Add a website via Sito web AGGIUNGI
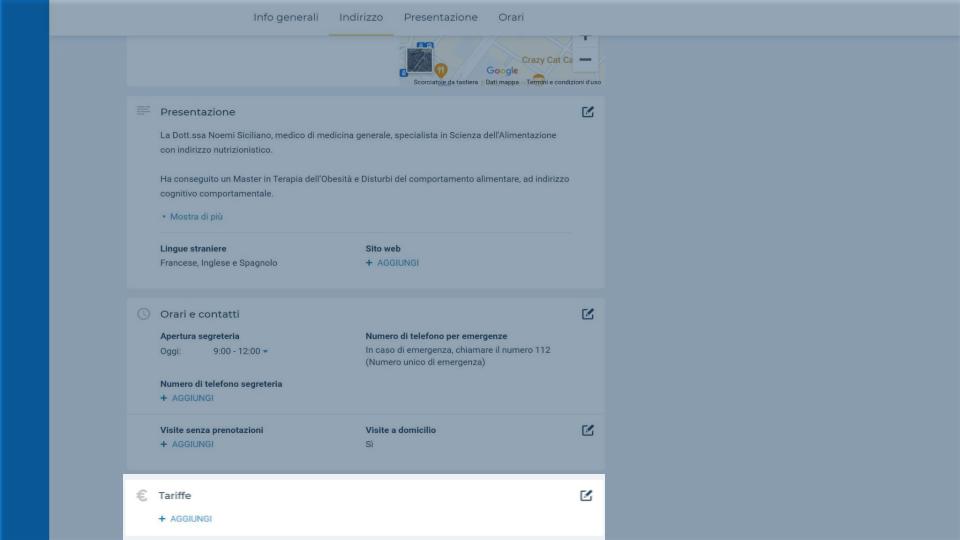 pos(392,263)
